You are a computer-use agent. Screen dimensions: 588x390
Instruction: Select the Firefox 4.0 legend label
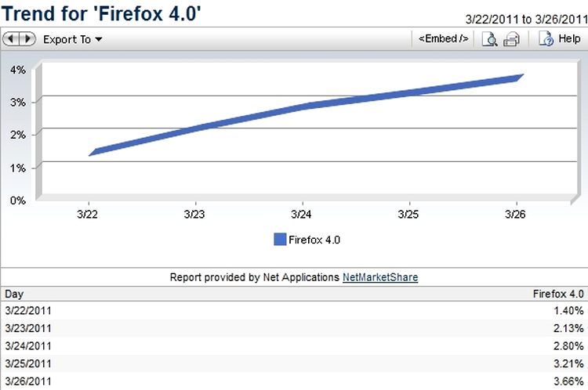coord(314,240)
